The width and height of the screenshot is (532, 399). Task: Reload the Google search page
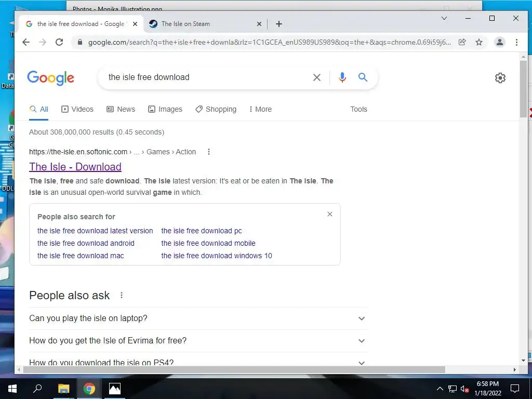coord(59,42)
